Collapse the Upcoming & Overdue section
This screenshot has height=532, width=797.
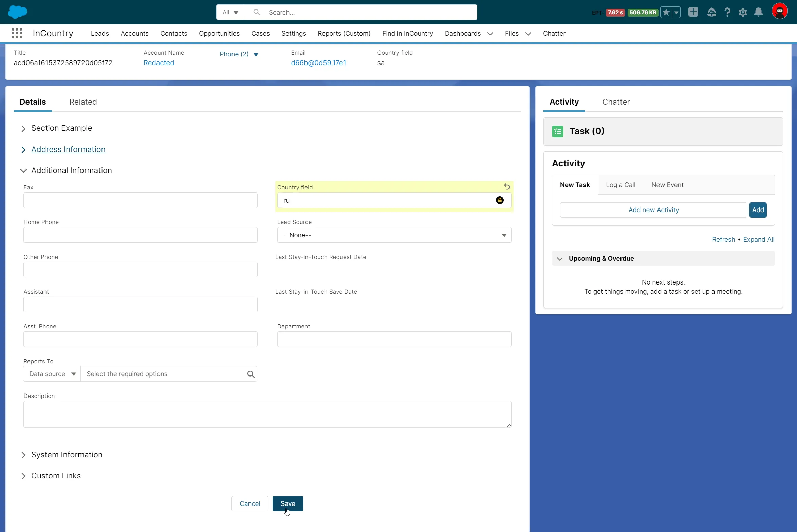(560, 259)
